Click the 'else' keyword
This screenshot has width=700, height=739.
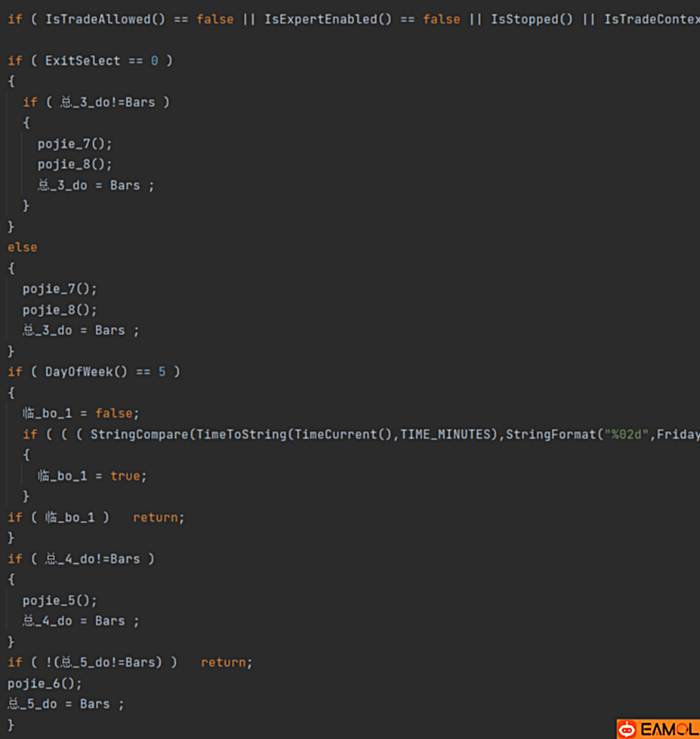(x=22, y=248)
